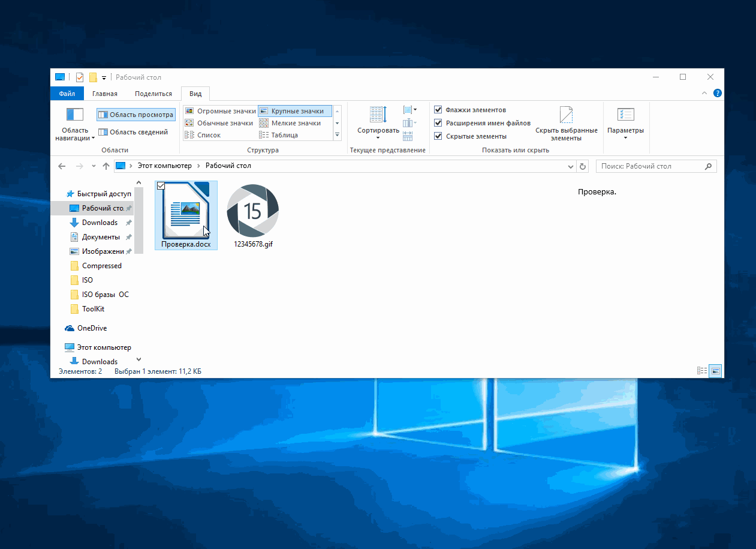Choose Огромные значки layout
Image resolution: width=756 pixels, height=549 pixels.
221,111
